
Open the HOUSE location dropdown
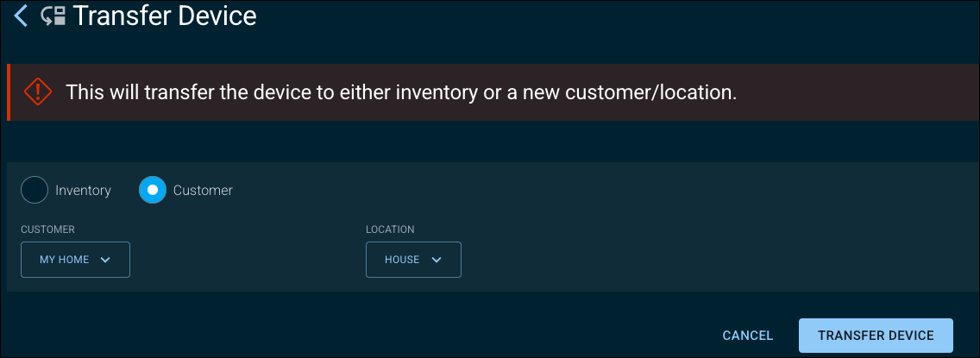point(413,260)
